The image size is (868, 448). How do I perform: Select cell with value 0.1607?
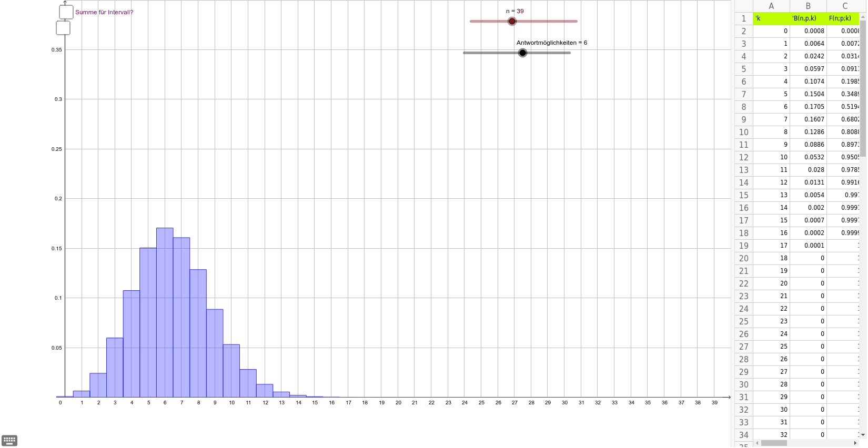[808, 119]
